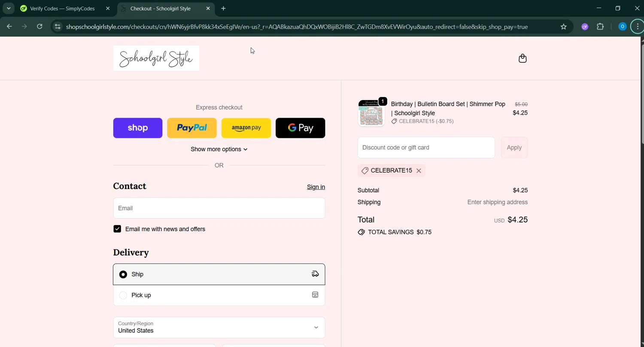Click the Apply discount button

pos(514,147)
